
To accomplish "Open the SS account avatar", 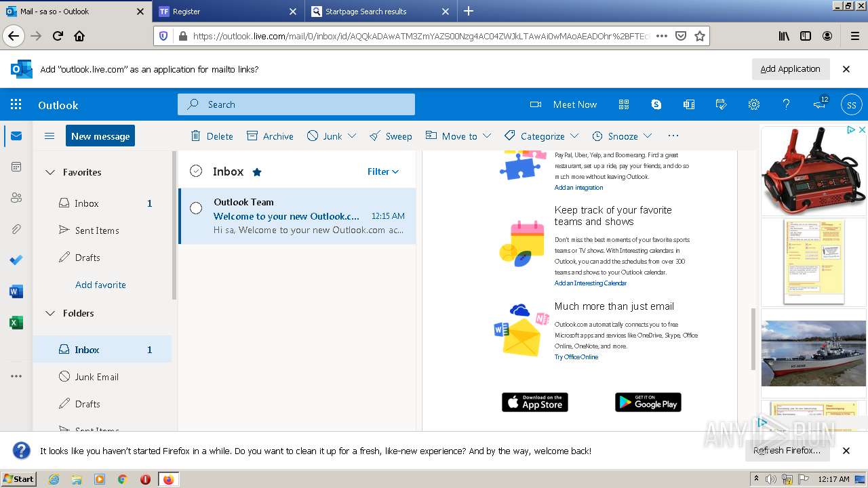I will point(852,104).
